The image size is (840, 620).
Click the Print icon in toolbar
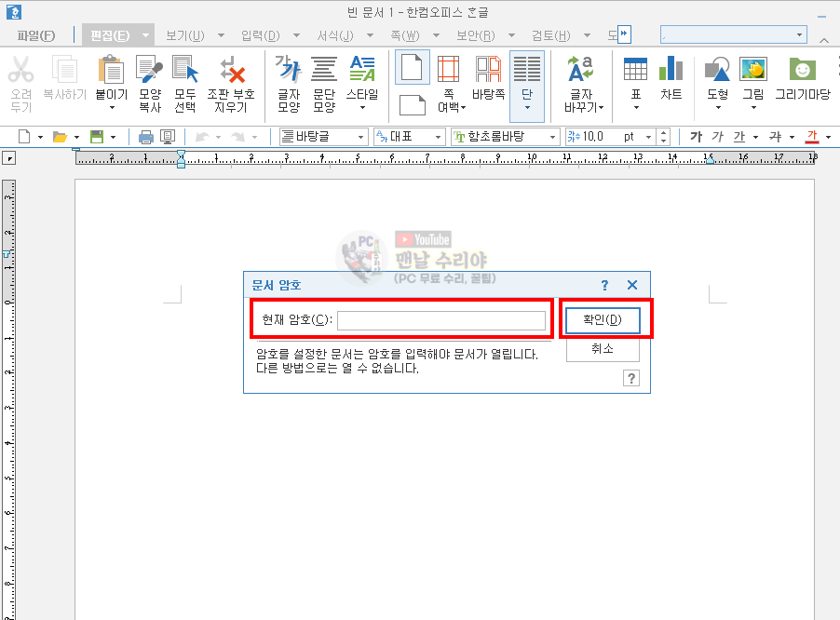(145, 138)
